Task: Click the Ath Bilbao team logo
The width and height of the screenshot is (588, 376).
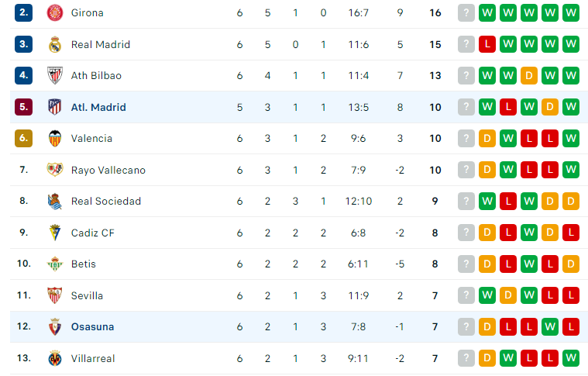Action: (x=55, y=75)
